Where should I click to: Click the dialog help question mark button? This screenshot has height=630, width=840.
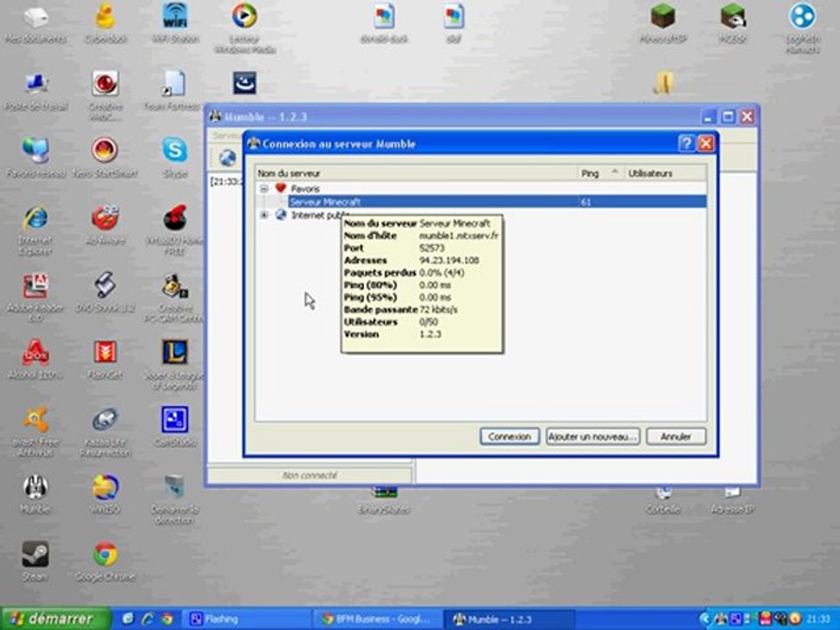(687, 143)
